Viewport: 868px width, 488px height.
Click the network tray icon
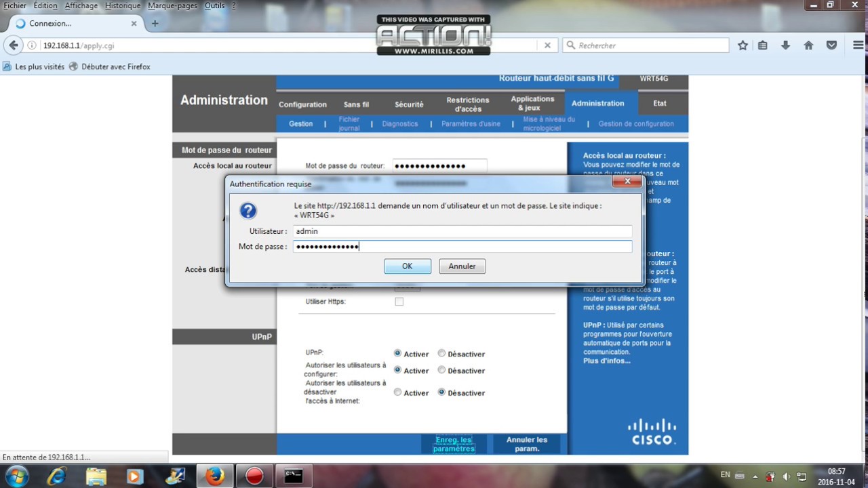point(802,476)
